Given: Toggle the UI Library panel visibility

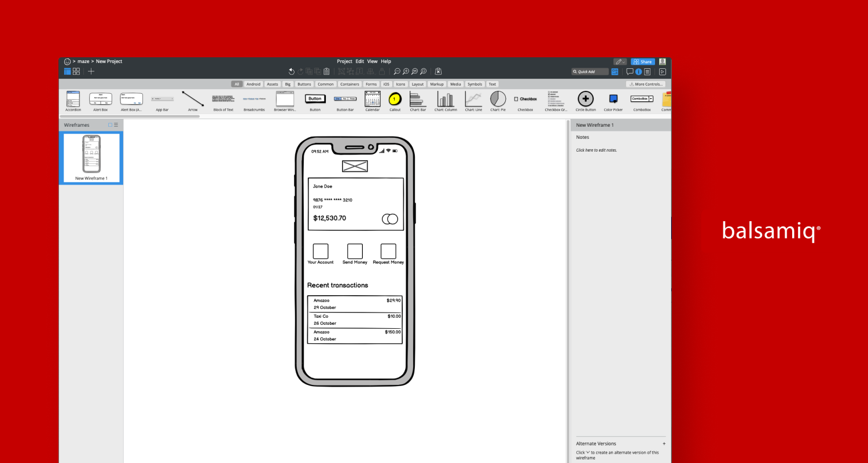Looking at the screenshot, I should (x=615, y=72).
